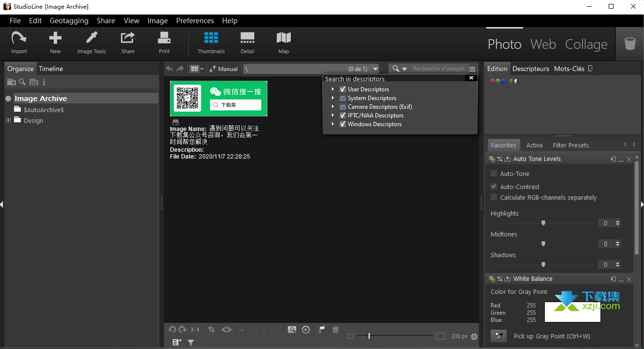644x349 pixels.
Task: Toggle User Descriptors checkbox
Action: point(343,89)
